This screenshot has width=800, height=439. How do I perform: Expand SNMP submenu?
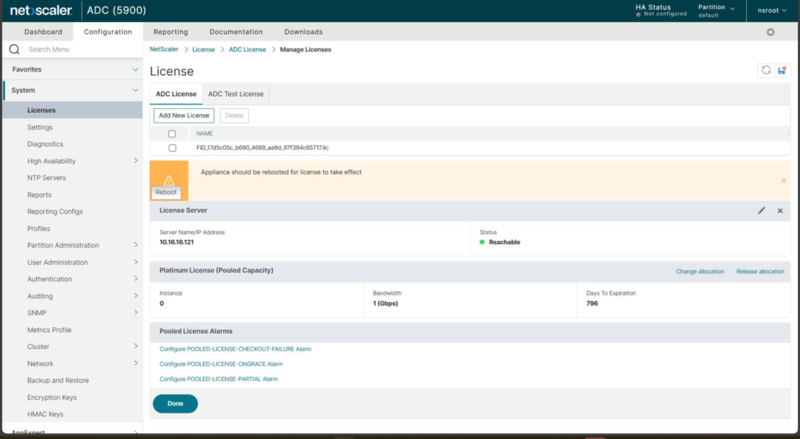click(x=136, y=312)
